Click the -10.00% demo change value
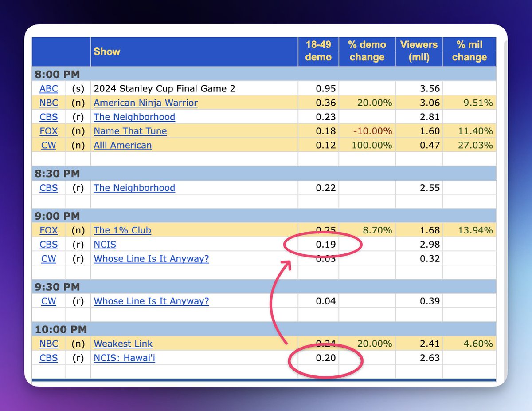Screen dimensions: 532x411 pyautogui.click(x=374, y=131)
